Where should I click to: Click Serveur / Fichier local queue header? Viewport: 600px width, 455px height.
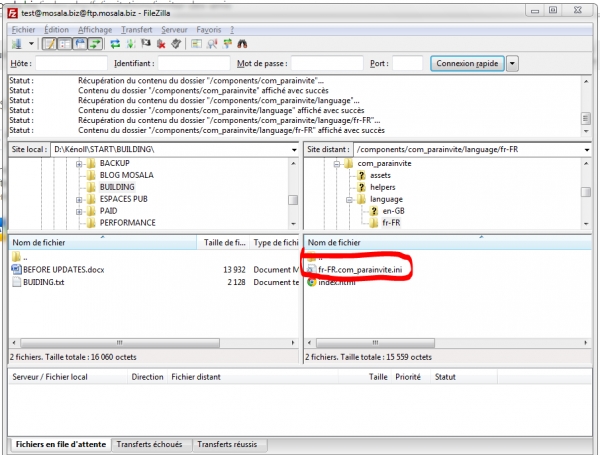click(68, 377)
